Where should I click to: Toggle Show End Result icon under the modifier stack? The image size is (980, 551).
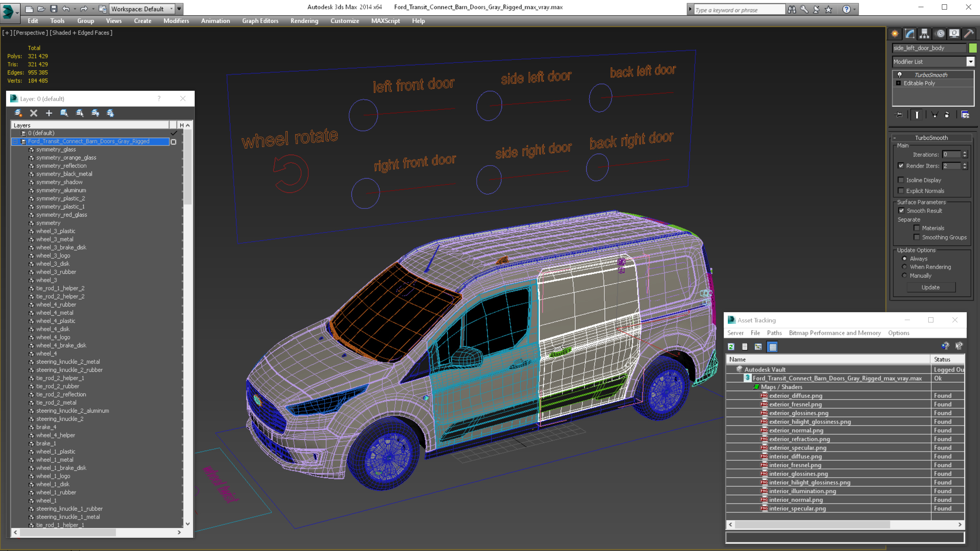coord(917,115)
